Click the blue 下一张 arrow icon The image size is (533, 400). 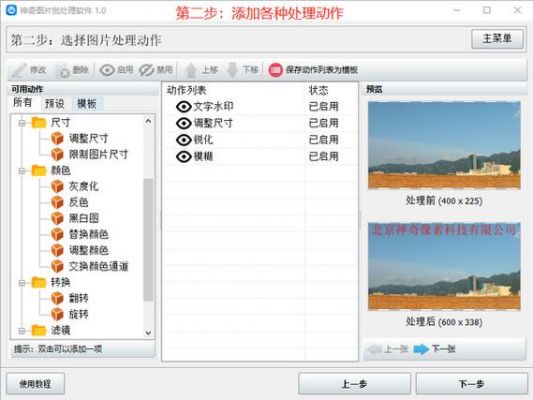coord(421,349)
